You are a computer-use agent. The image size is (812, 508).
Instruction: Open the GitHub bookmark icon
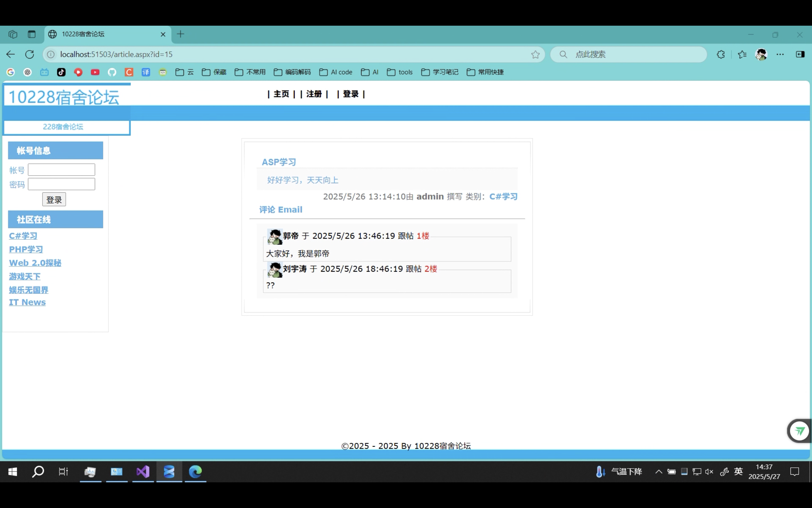tap(112, 72)
